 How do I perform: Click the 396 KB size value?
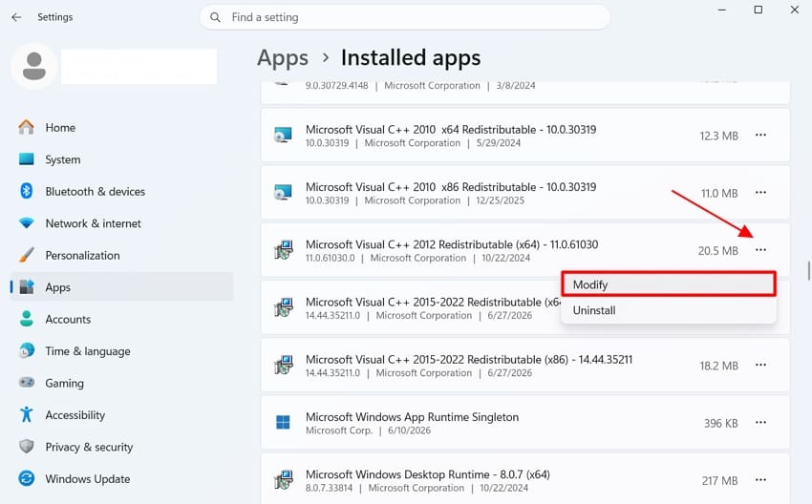point(721,423)
